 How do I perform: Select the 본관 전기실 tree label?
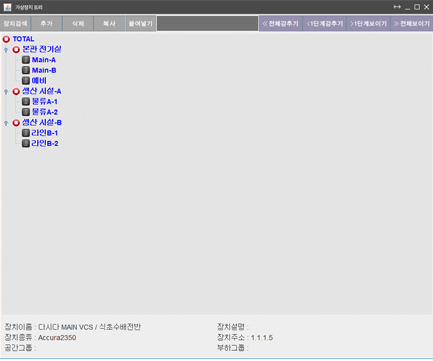point(42,49)
